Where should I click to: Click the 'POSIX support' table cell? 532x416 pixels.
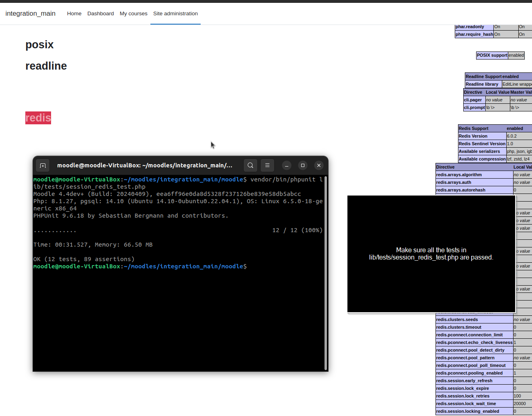pos(492,55)
